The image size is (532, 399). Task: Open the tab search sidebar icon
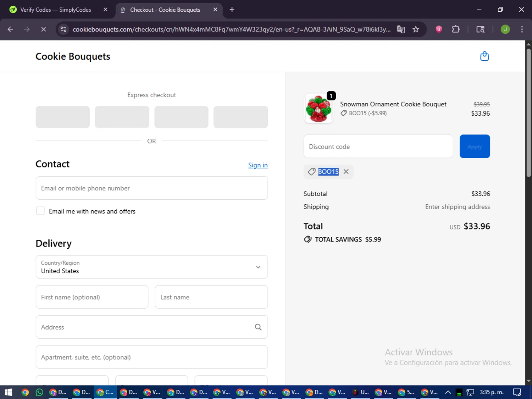[480, 29]
